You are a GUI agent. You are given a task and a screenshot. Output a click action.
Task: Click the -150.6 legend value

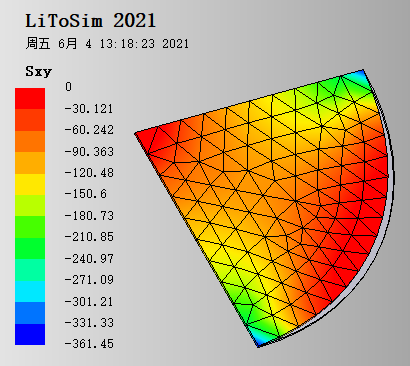point(86,194)
